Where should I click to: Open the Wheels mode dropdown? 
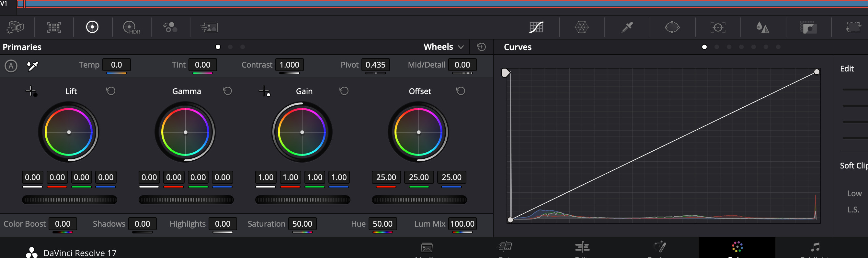coord(444,47)
